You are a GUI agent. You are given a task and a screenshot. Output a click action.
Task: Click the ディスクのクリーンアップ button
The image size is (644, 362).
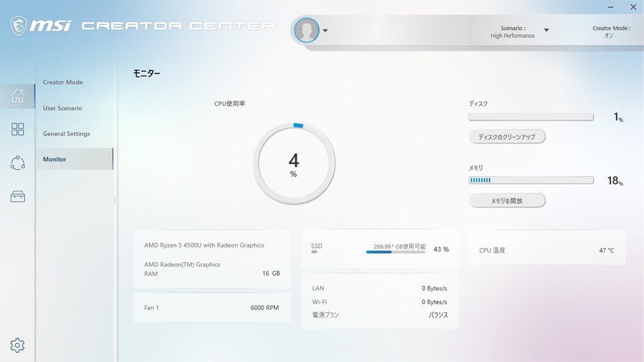pyautogui.click(x=507, y=137)
